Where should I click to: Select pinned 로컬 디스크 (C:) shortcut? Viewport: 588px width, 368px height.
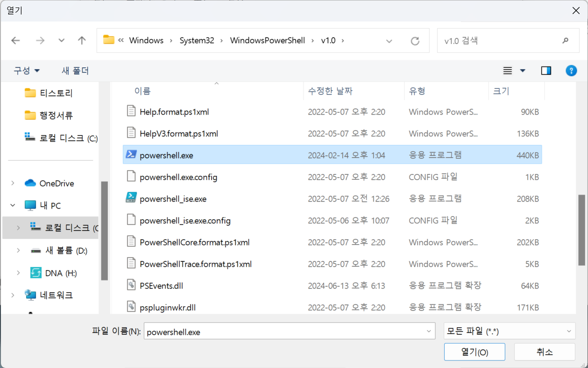pos(61,138)
